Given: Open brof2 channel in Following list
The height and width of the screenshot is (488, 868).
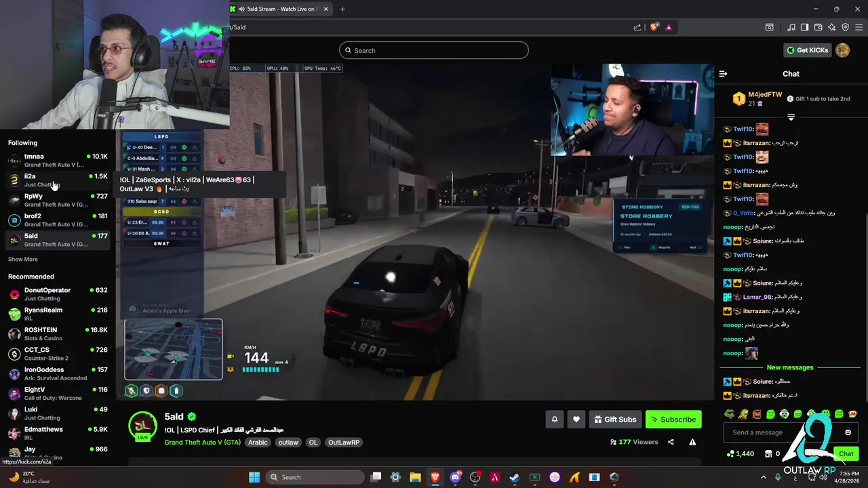Looking at the screenshot, I should pyautogui.click(x=58, y=220).
